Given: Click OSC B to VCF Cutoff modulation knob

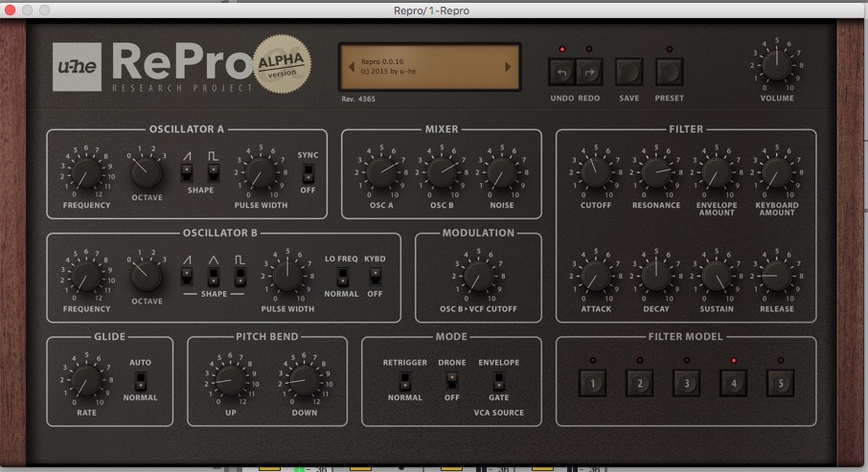Looking at the screenshot, I should pos(478,276).
